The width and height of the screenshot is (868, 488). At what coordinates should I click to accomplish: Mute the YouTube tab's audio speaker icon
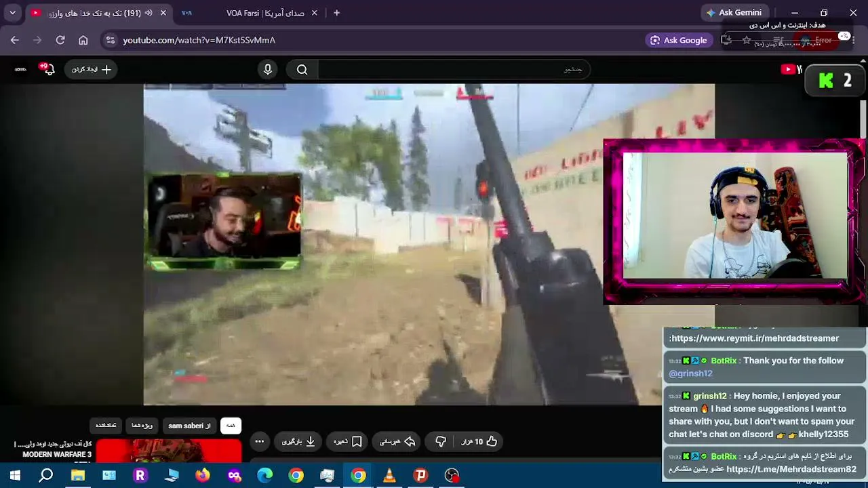(149, 13)
